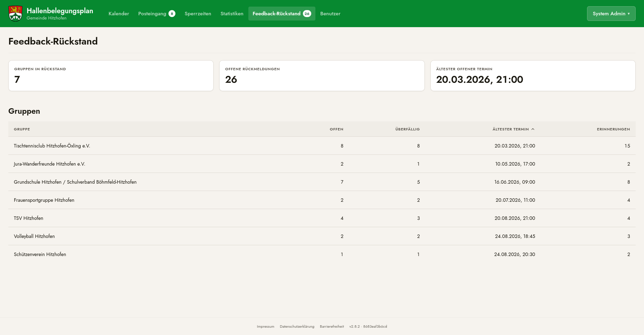Viewport: 644px width, 335px height.
Task: Click the Feedback-Rückstand badge showing 26
Action: [307, 14]
